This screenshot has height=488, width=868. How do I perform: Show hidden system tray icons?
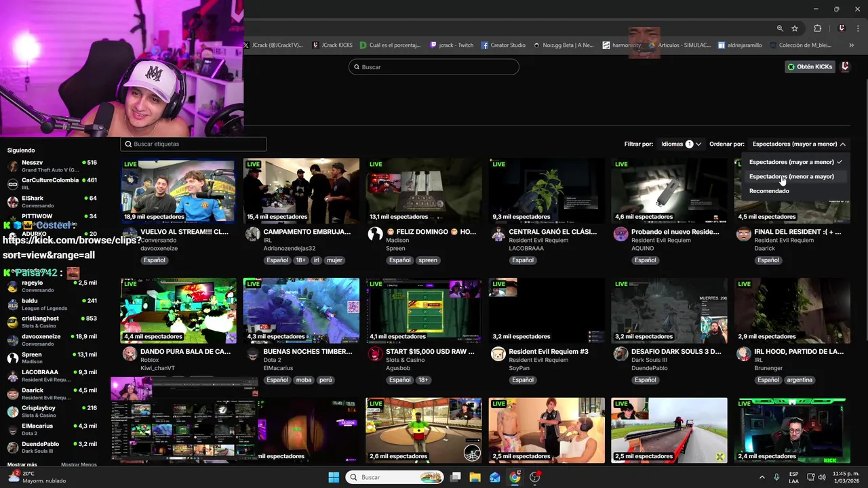[x=762, y=477]
